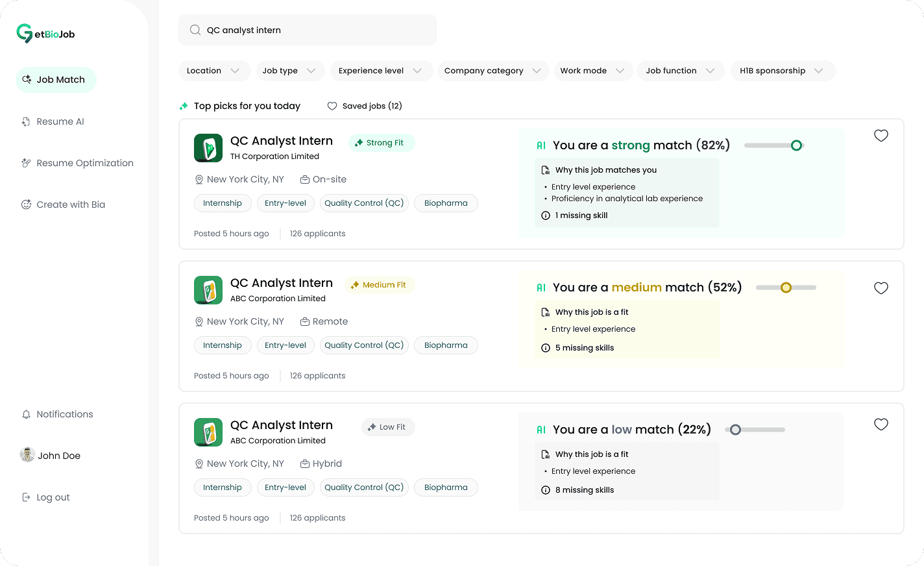This screenshot has width=924, height=566.
Task: Click info icon beside "1 missing skill"
Action: click(546, 215)
